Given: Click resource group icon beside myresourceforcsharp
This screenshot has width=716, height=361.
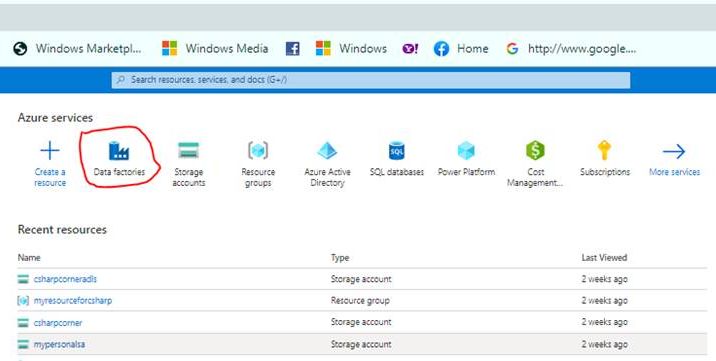Looking at the screenshot, I should (23, 301).
